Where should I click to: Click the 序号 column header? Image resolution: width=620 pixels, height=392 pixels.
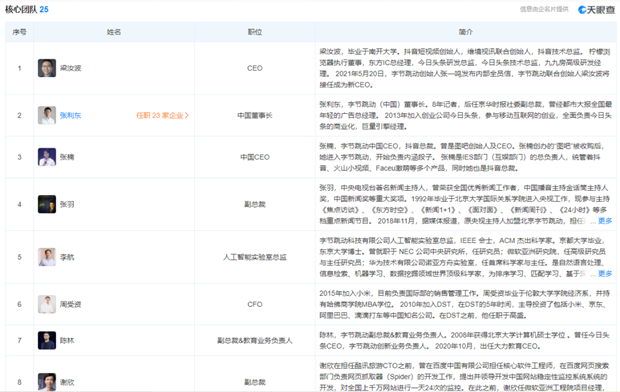[19, 32]
